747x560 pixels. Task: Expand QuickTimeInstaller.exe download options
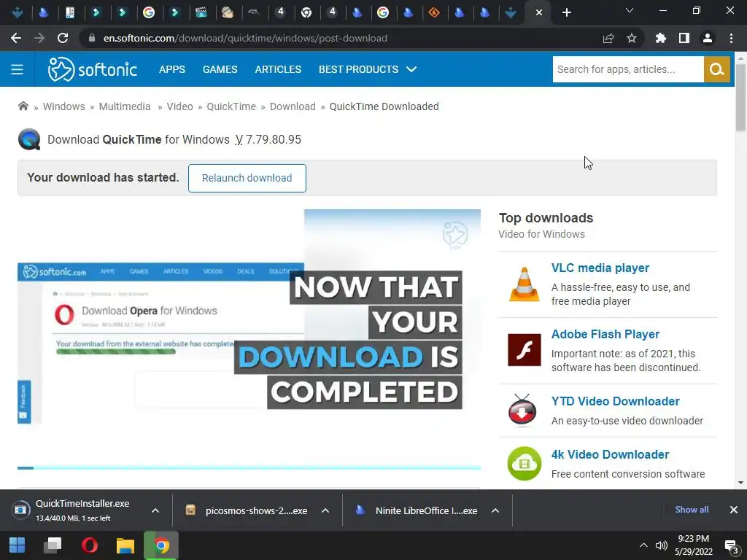coord(155,510)
